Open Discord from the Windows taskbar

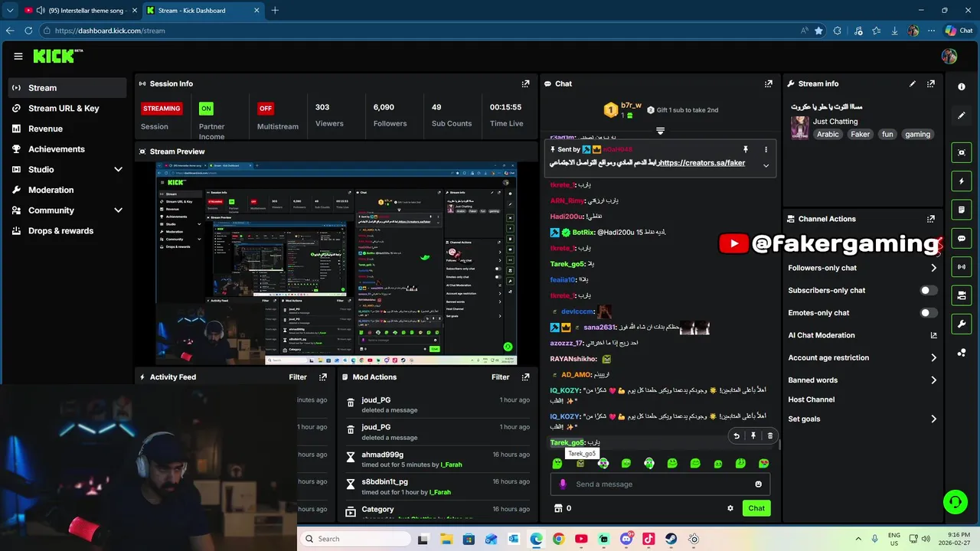point(626,539)
